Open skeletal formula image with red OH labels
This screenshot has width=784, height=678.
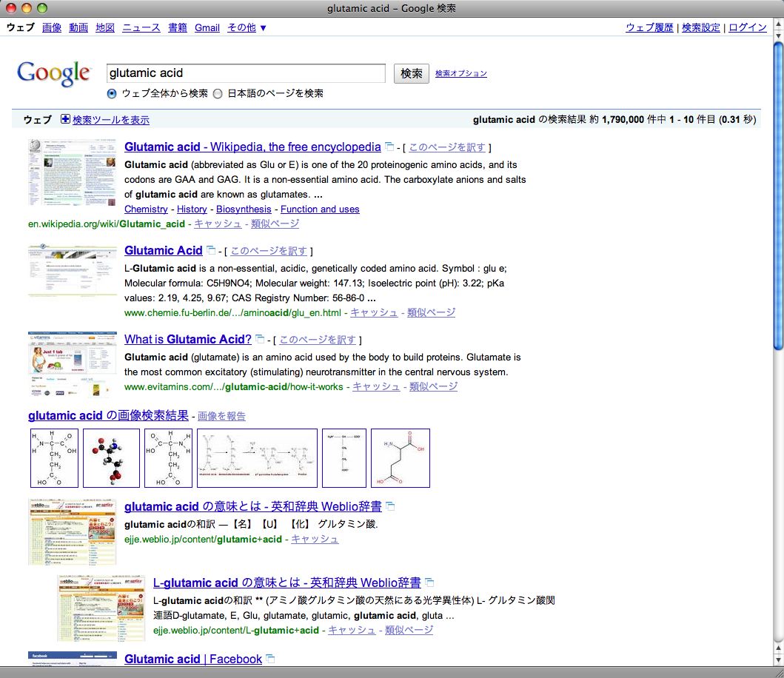pos(401,458)
